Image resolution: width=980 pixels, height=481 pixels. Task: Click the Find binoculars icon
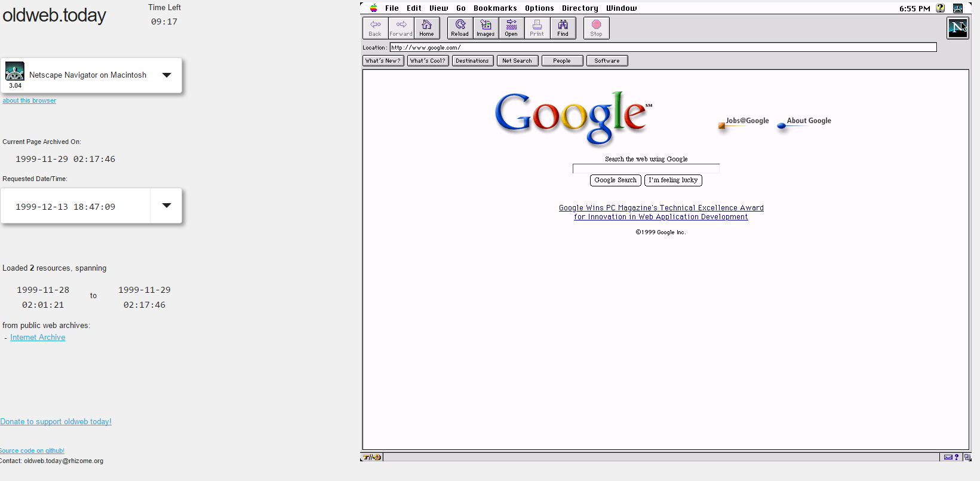pyautogui.click(x=563, y=28)
